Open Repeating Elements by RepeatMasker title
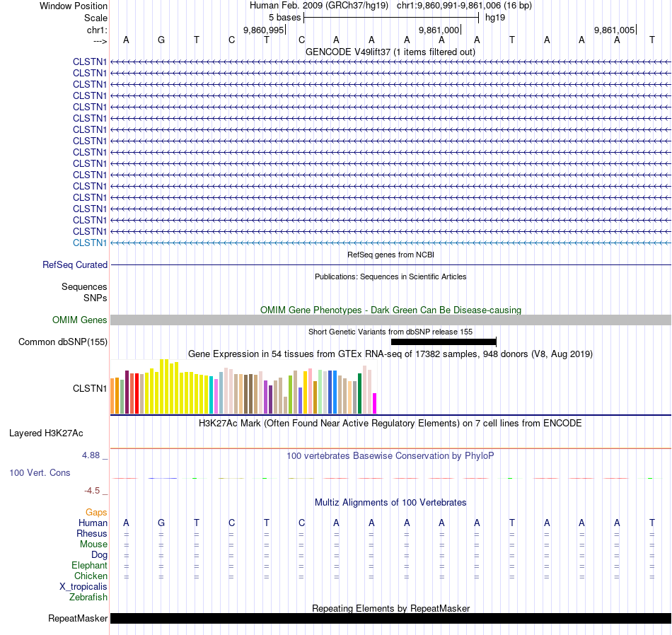672x635 pixels. (390, 608)
